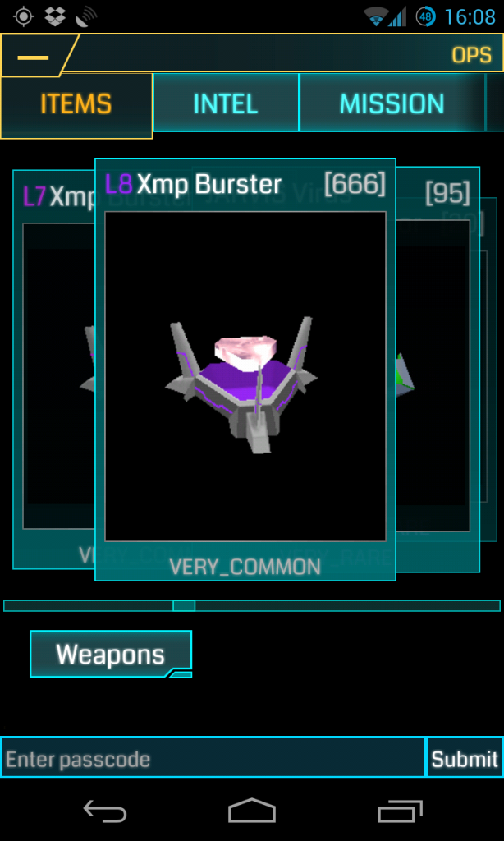Open the Android Back navigation icon
This screenshot has height=841, width=504.
pyautogui.click(x=105, y=810)
